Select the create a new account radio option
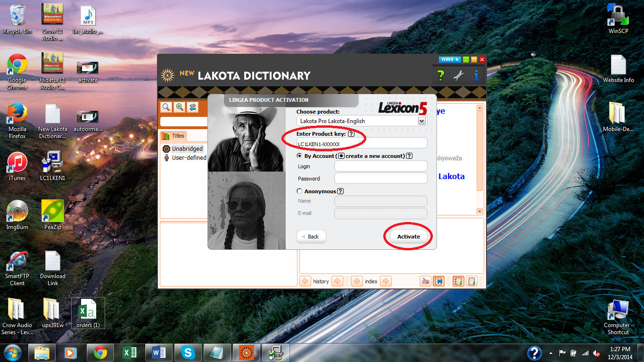Screen dimensions: 644x362 point(341,156)
